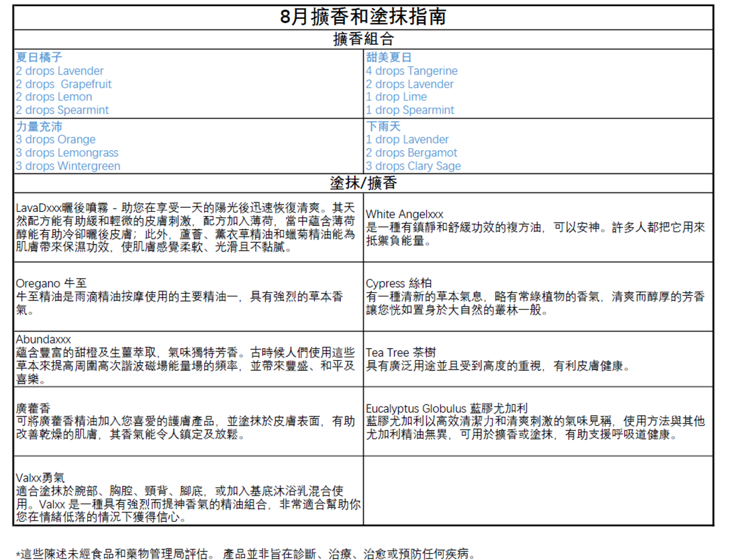The width and height of the screenshot is (733, 560).
Task: Click the "Eucalyptus Globulus 藍膠尤加利" heading
Action: pos(446,408)
